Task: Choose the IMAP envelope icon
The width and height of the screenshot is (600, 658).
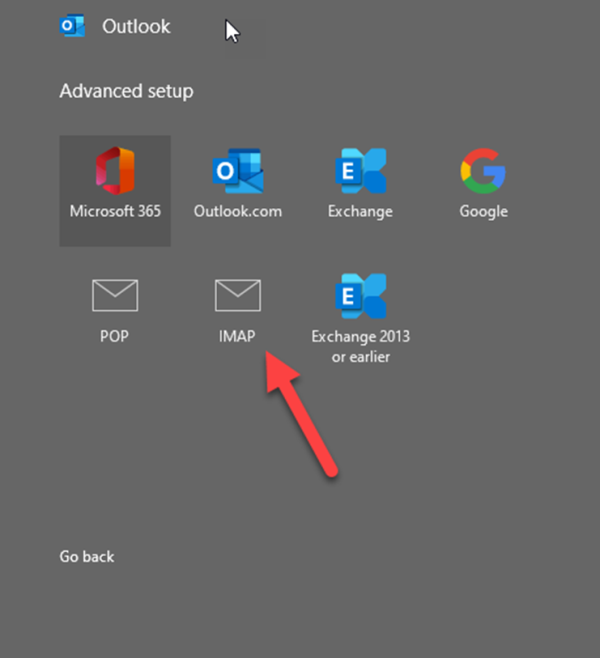Action: point(238,295)
